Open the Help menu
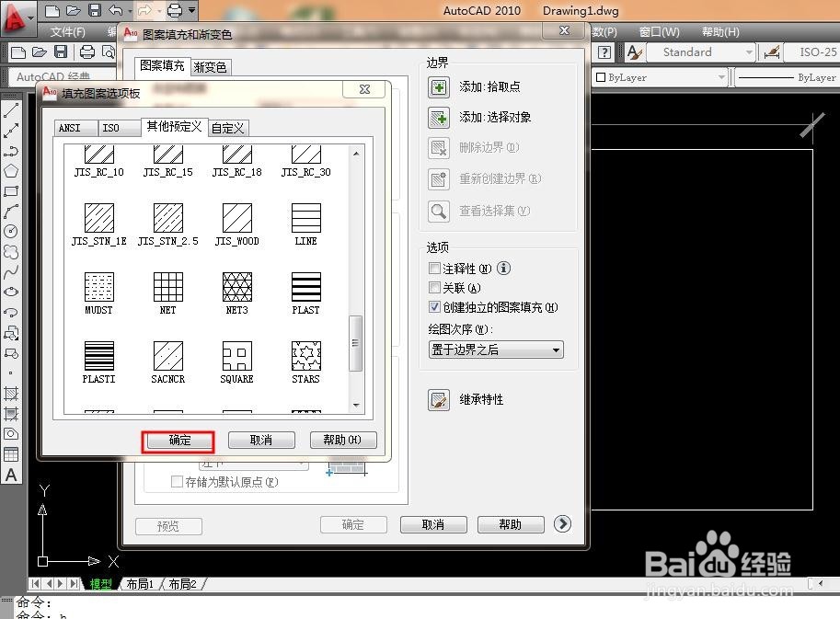This screenshot has height=619, width=840. pyautogui.click(x=720, y=32)
